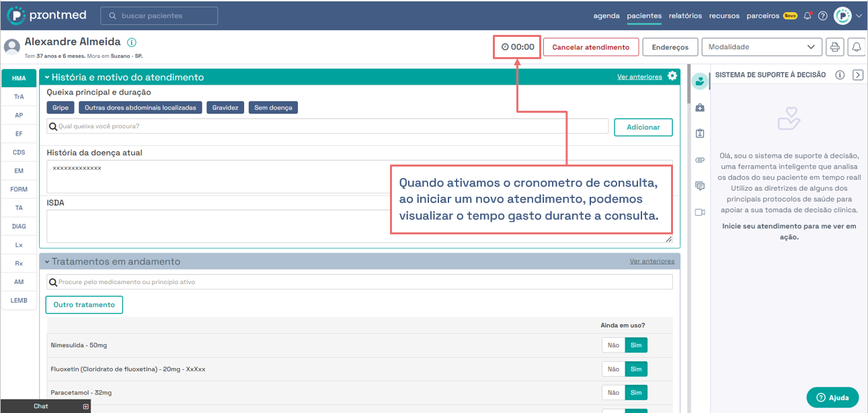Select the Lx side tab
Screen dimensions: 868x413
(19, 245)
